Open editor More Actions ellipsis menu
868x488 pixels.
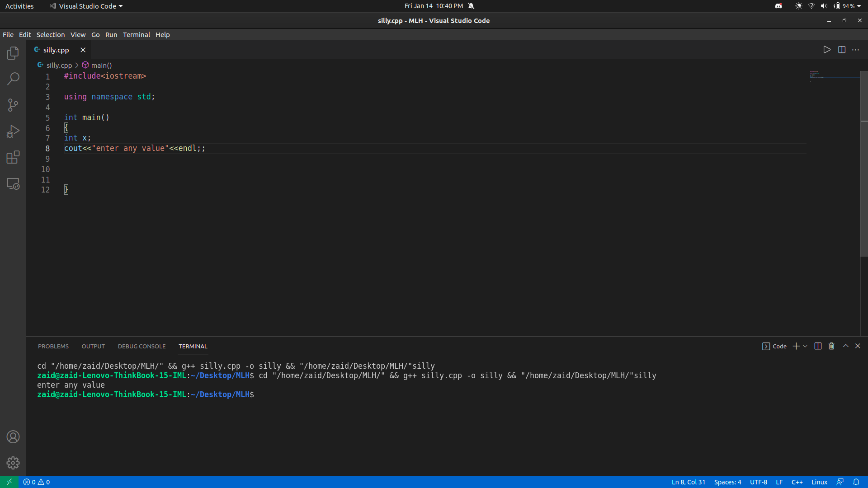click(856, 50)
